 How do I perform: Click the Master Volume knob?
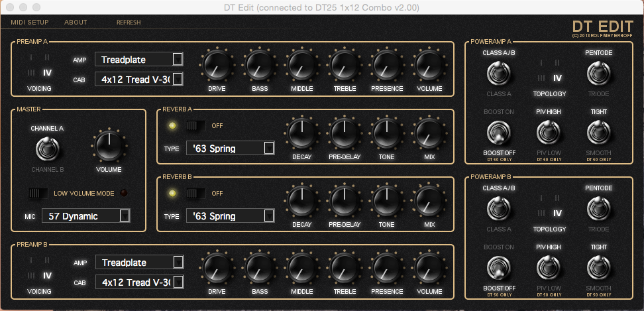click(x=109, y=145)
